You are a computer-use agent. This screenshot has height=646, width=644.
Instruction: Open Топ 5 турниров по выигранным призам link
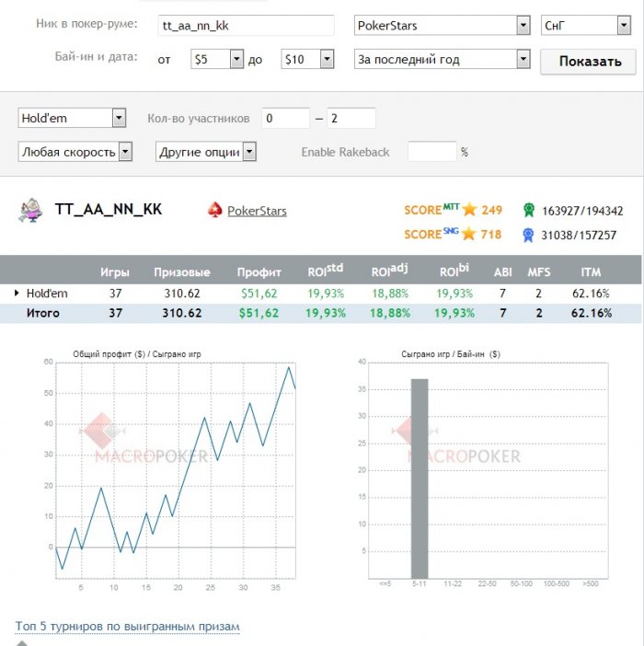pos(127,627)
